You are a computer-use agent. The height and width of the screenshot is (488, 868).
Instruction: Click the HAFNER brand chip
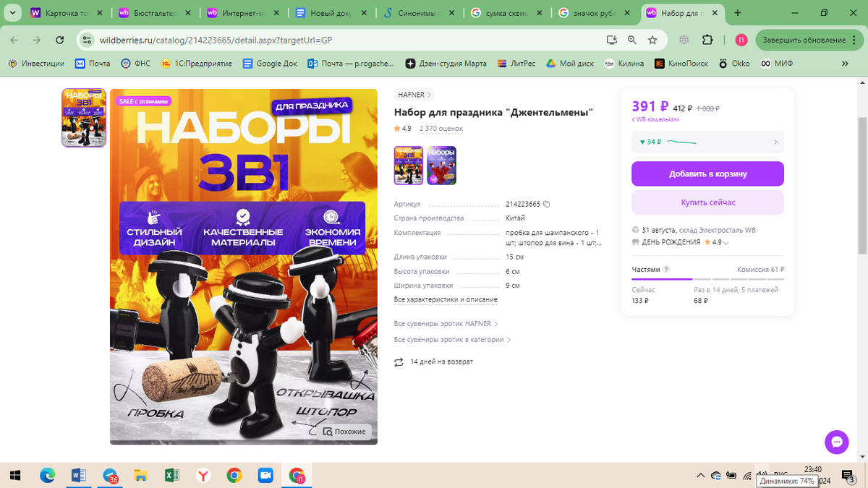click(x=415, y=95)
